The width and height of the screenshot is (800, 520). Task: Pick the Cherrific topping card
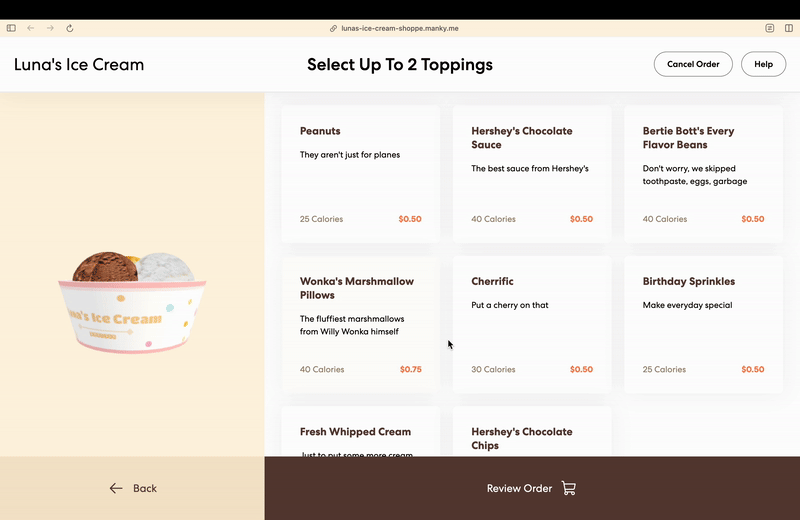[532, 325]
